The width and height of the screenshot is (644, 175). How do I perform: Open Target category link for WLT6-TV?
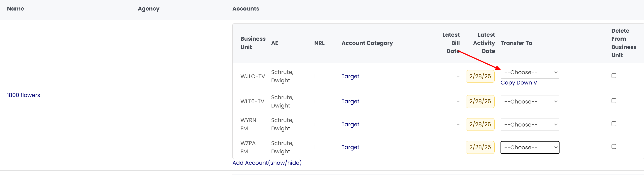click(350, 101)
